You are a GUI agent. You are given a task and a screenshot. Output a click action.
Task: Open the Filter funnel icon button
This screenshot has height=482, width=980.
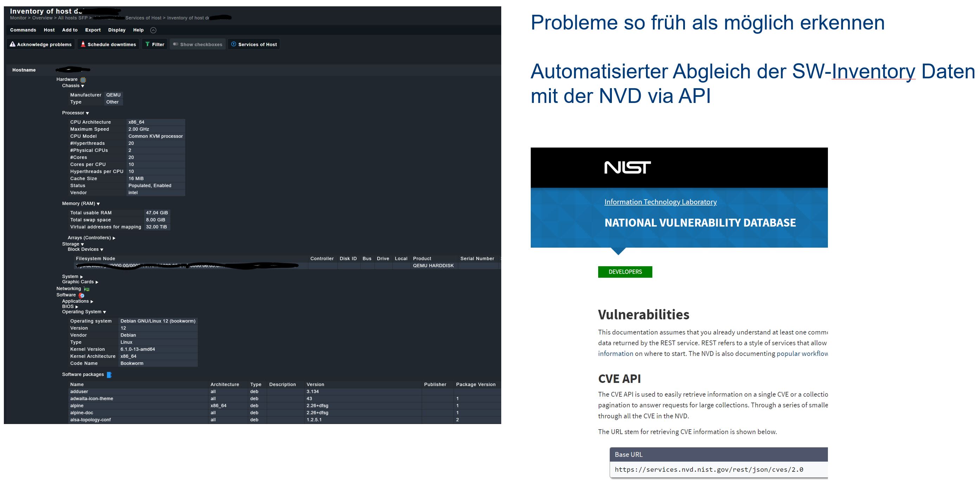(x=155, y=45)
